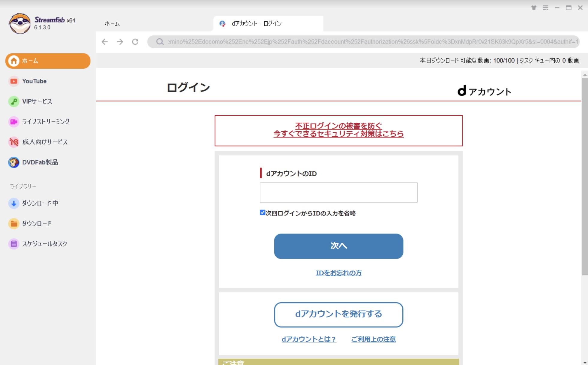Open DVDFab製品 in the sidebar

pos(40,162)
